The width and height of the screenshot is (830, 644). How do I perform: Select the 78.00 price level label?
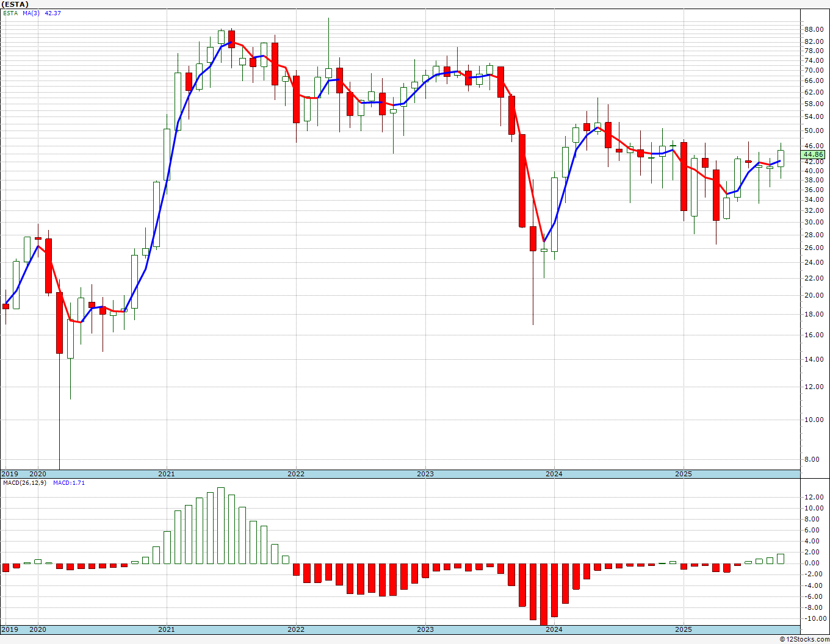[x=814, y=51]
